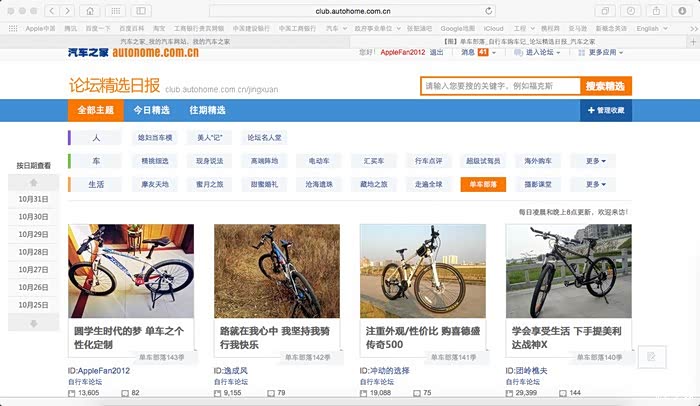Open 自行车论坛 link under ID:团岭樵夫
This screenshot has width=700, height=406.
click(522, 381)
